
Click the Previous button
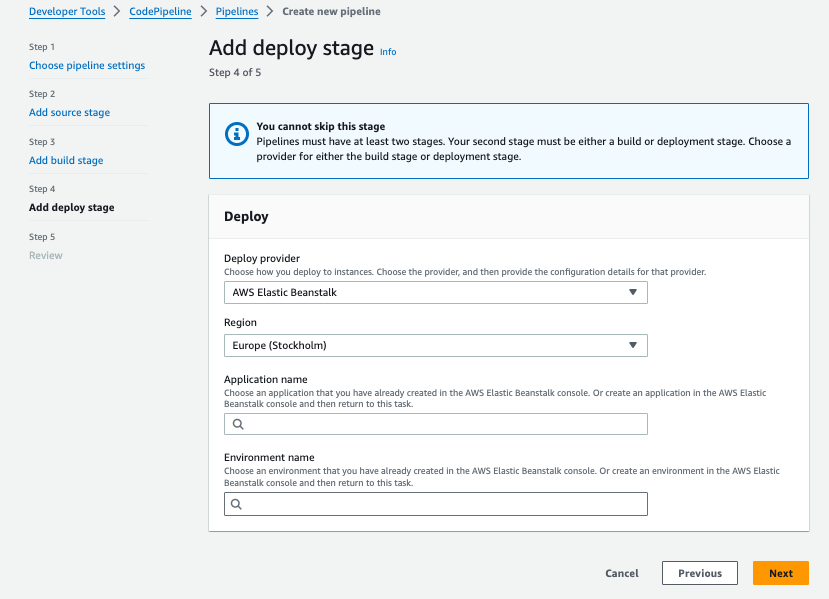(x=700, y=573)
